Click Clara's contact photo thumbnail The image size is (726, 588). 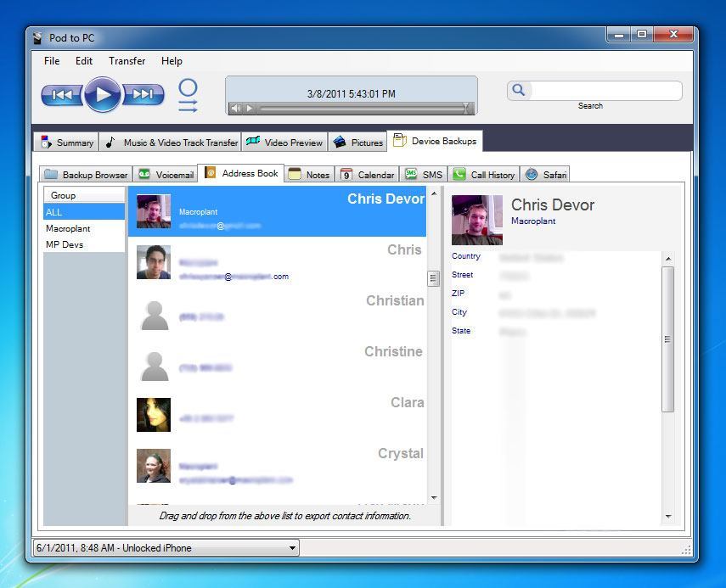[x=154, y=415]
